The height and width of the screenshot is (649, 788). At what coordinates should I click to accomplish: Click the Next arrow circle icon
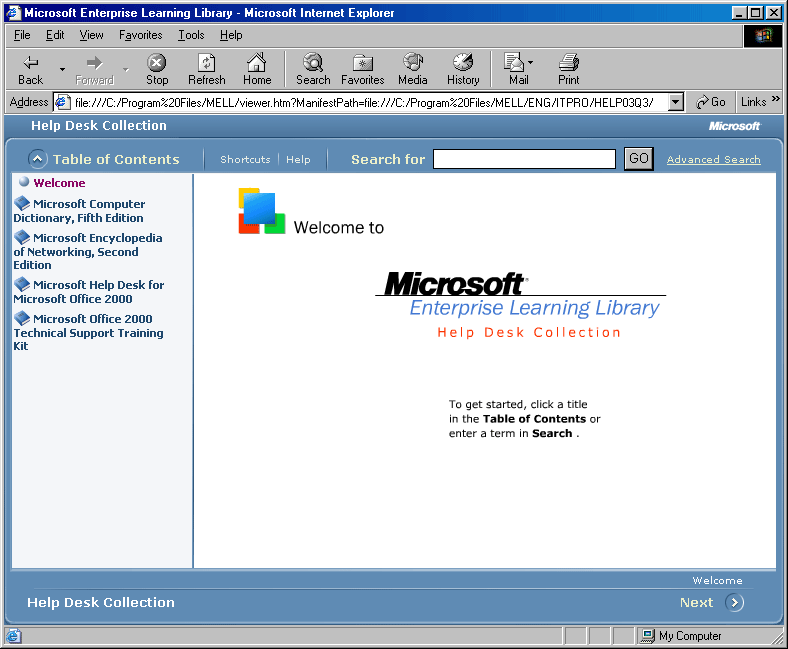[734, 602]
